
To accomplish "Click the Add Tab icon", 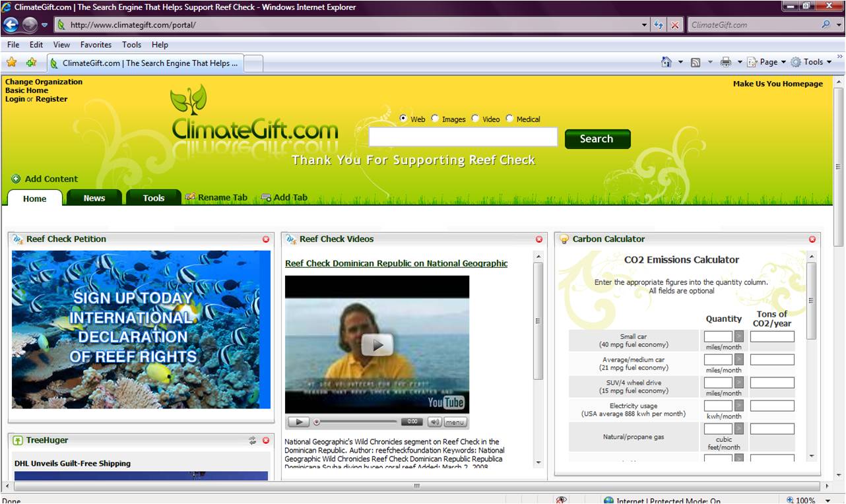I will click(x=266, y=197).
